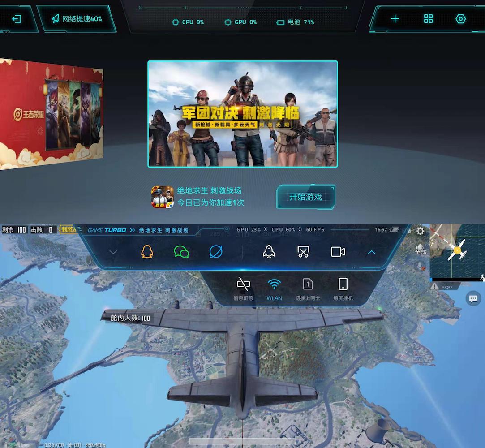Tap the rocket network boost icon
This screenshot has height=448, width=485.
56,18
